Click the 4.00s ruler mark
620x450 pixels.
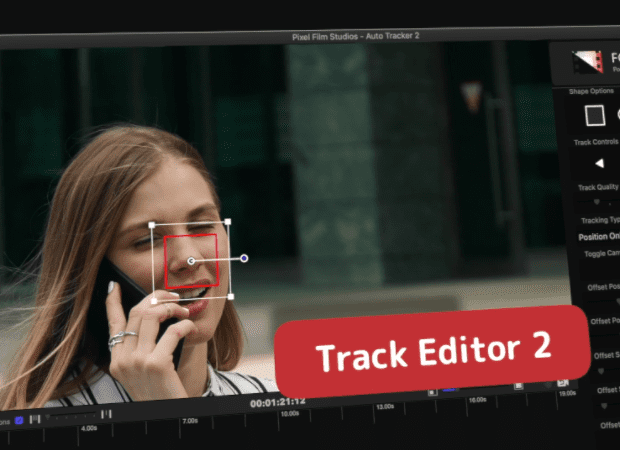click(89, 428)
